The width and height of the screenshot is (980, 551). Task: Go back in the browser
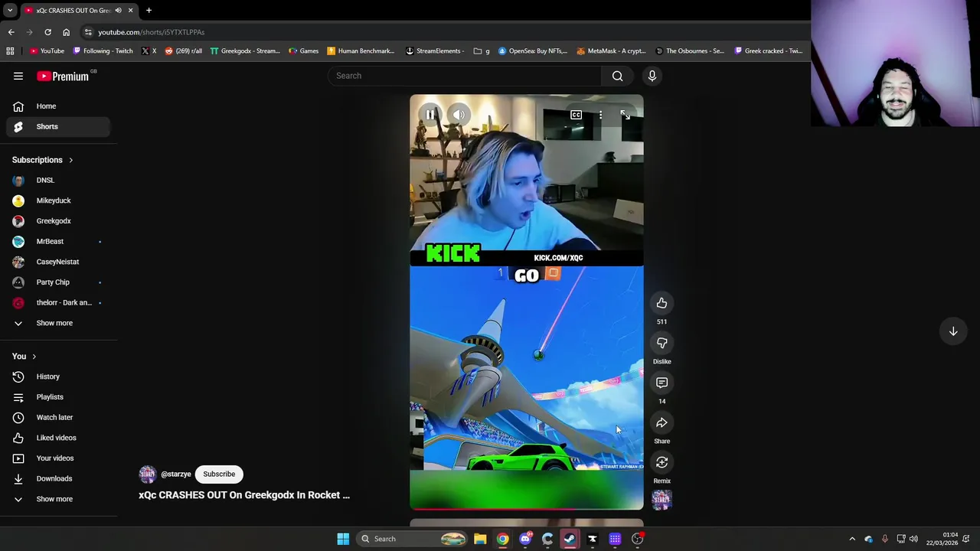pos(11,32)
